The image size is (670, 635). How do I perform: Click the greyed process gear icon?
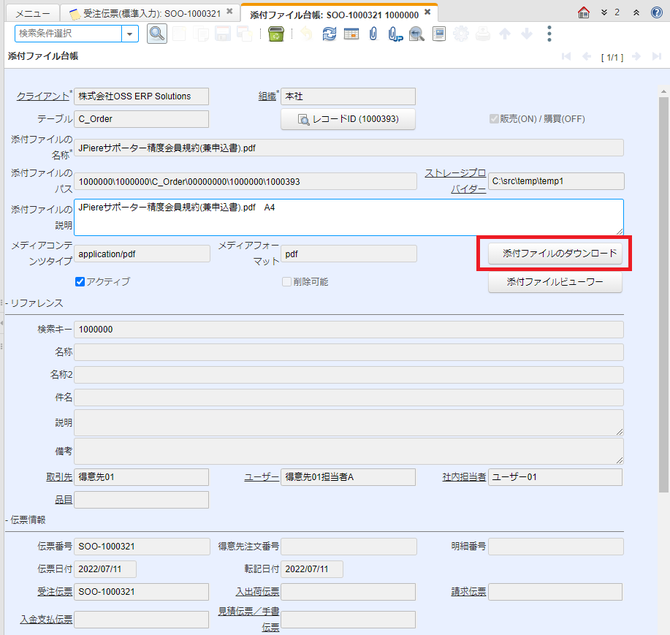[461, 34]
